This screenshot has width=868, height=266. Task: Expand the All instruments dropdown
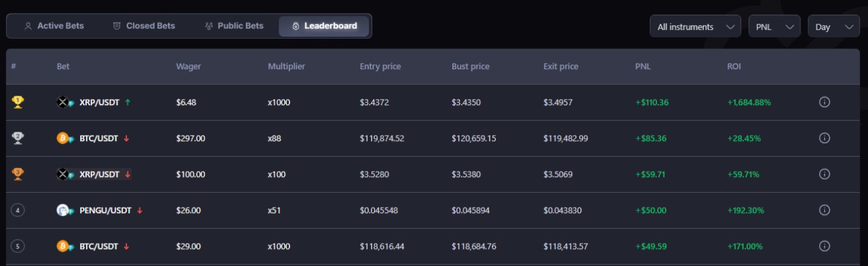(x=695, y=27)
